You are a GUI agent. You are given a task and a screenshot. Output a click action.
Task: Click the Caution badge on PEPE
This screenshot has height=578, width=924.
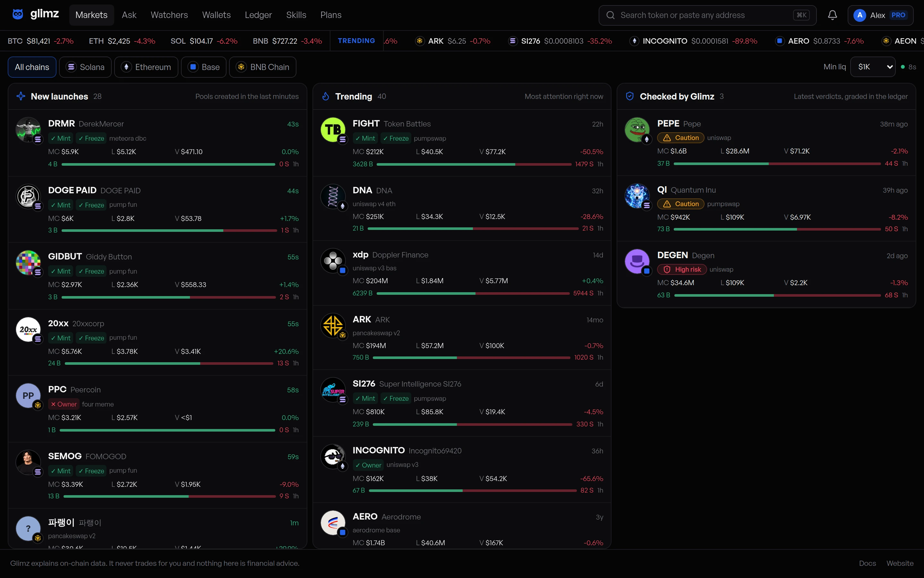point(681,138)
